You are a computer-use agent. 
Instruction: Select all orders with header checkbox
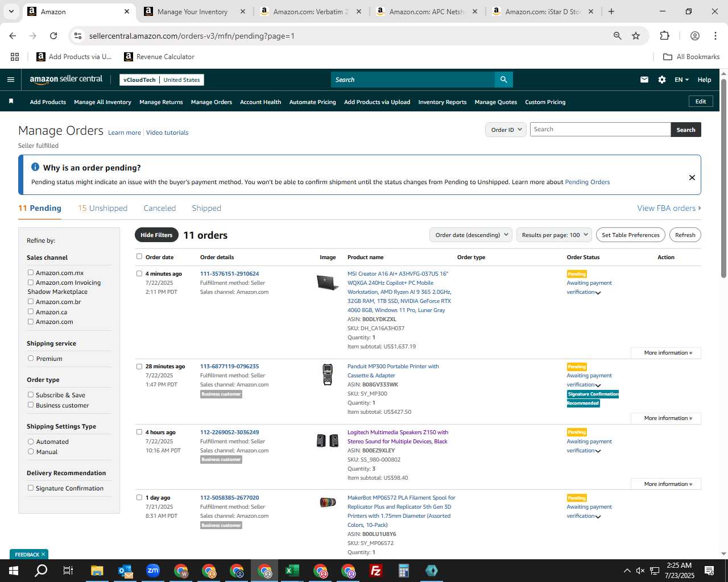pyautogui.click(x=139, y=257)
